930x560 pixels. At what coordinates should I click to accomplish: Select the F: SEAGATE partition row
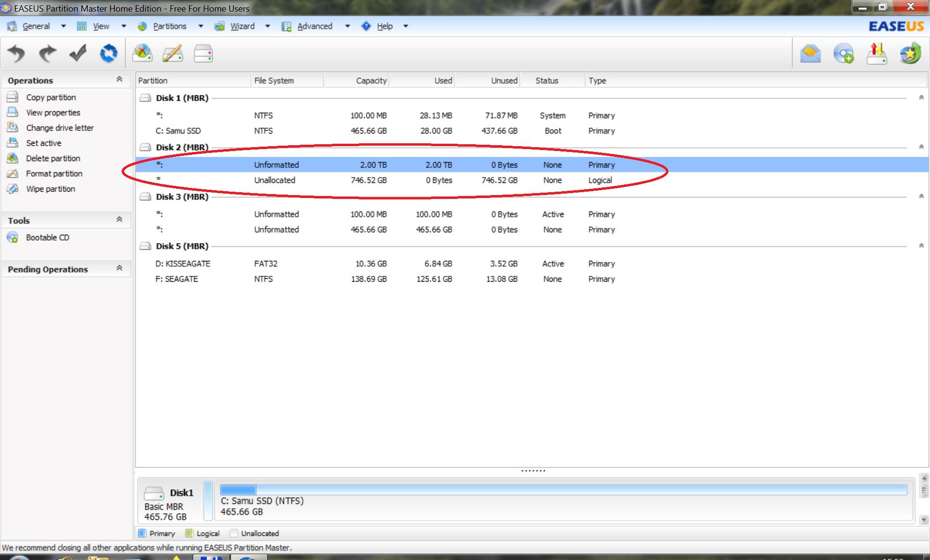[532, 279]
